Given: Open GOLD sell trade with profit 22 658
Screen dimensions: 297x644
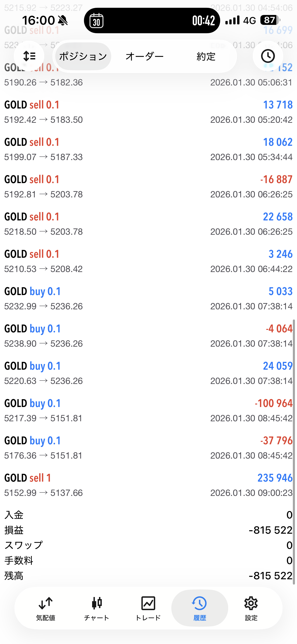Looking at the screenshot, I should [x=148, y=224].
